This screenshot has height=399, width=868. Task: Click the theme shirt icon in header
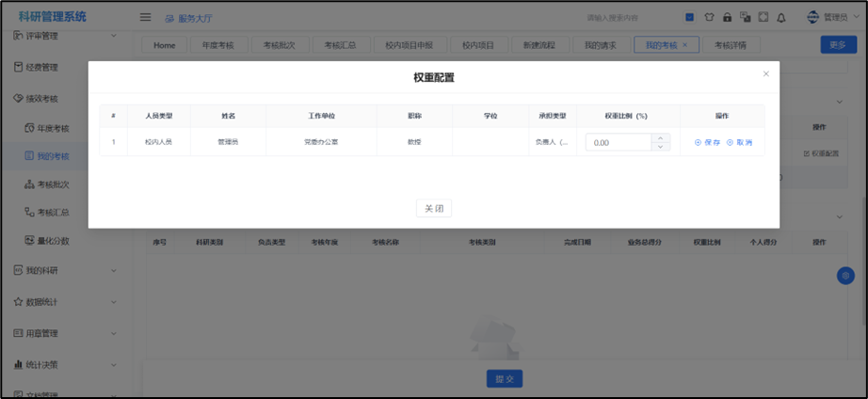(x=709, y=17)
